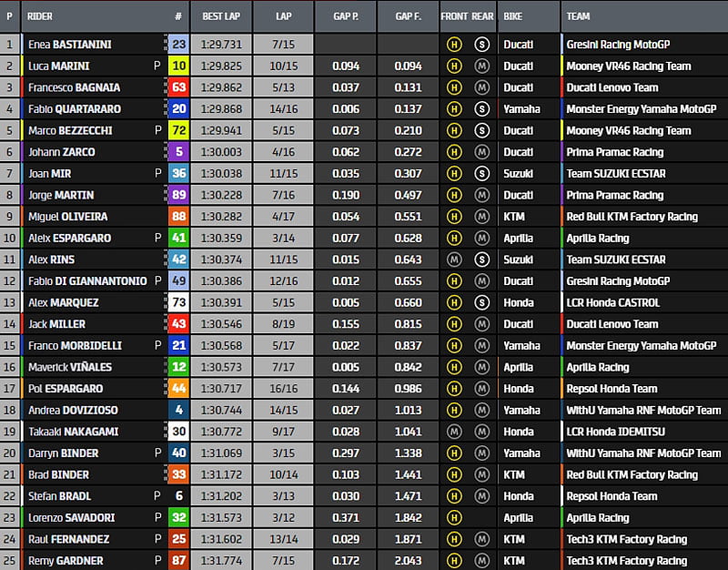Select the yellow number 72 badge
Screen dimensions: 728x570
coord(178,130)
